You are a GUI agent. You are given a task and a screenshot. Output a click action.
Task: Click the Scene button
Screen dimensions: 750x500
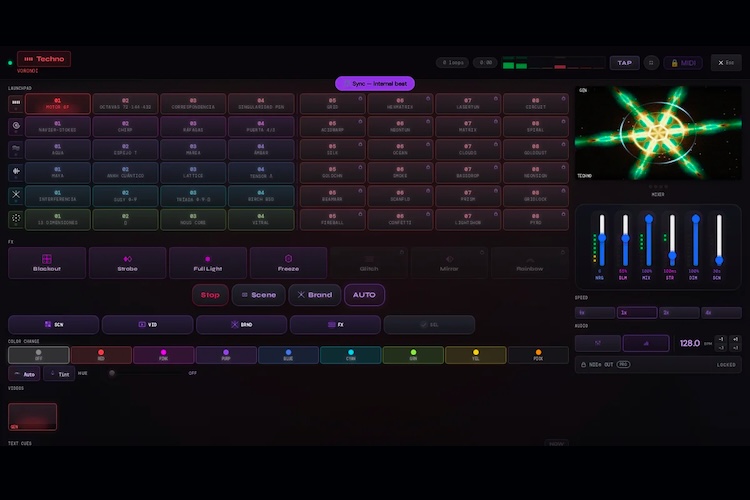click(259, 295)
